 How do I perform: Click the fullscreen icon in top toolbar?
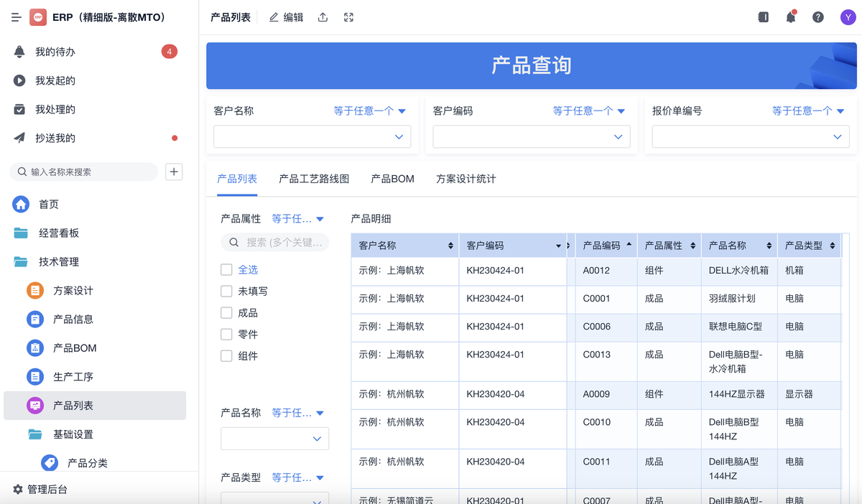click(x=348, y=17)
